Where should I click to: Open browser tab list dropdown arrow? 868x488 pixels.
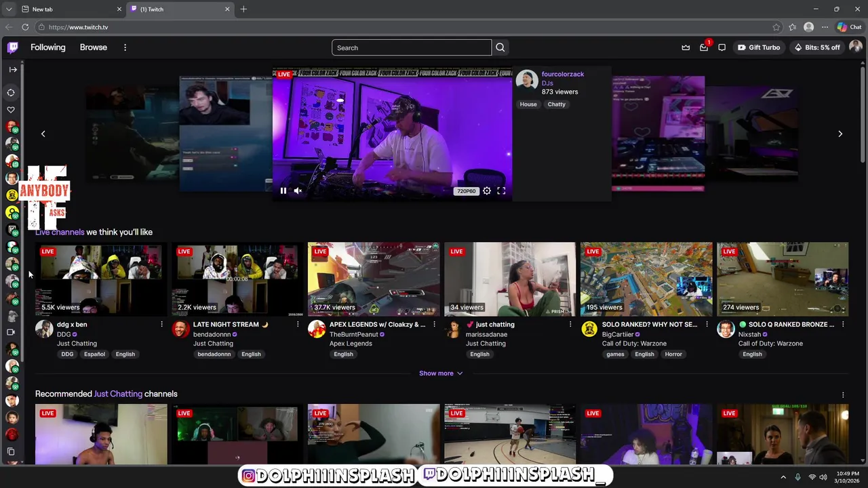click(x=8, y=9)
